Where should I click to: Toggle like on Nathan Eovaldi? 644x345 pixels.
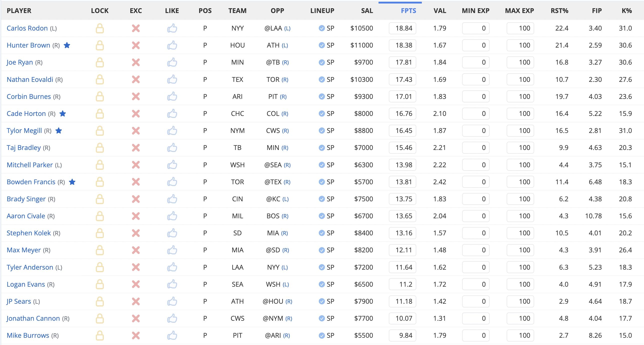click(172, 80)
